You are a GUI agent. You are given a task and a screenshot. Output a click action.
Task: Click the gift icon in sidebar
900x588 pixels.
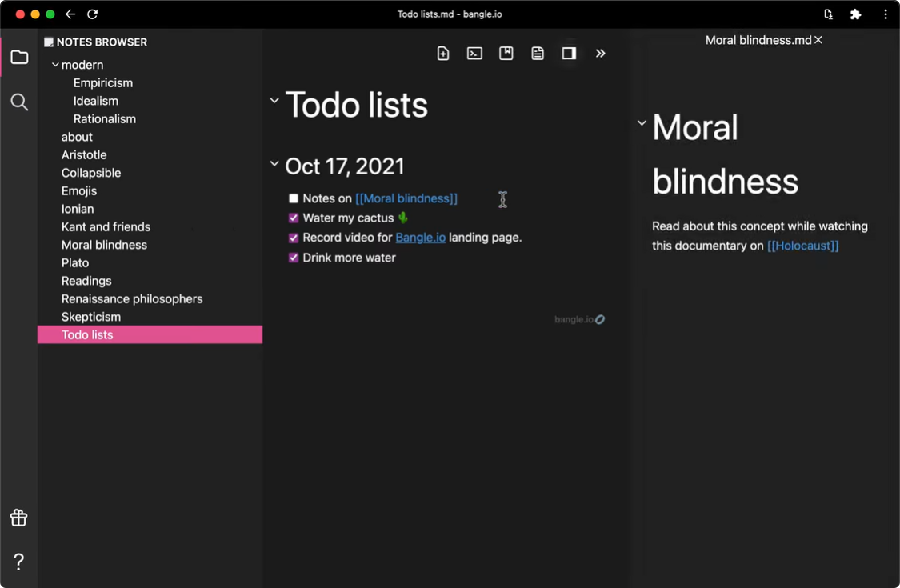click(19, 518)
